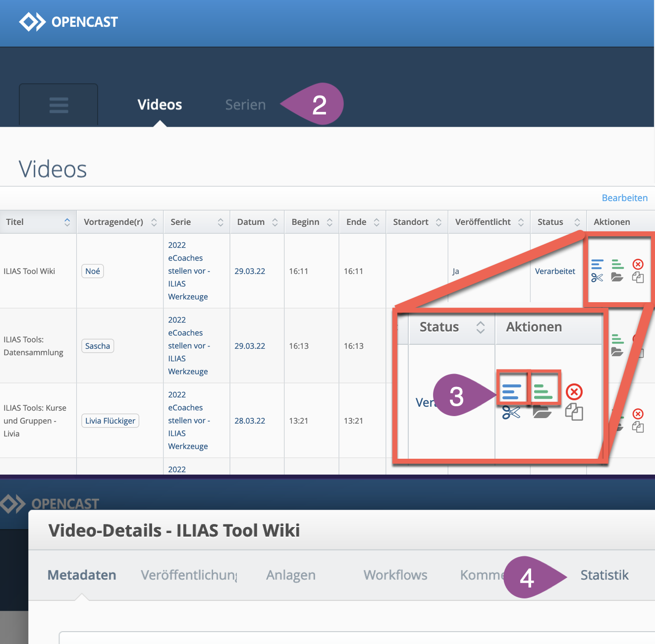Click the Sascha presenter tag
This screenshot has width=655, height=644.
(x=98, y=346)
